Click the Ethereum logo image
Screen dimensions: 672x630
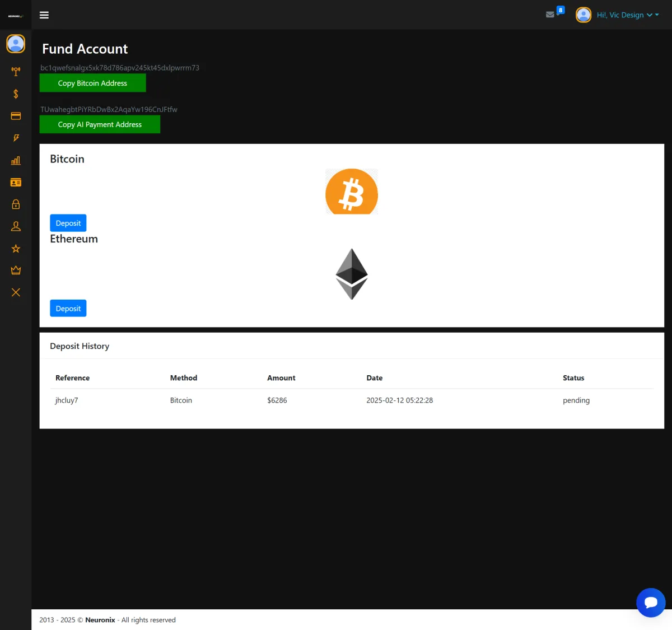pyautogui.click(x=352, y=274)
